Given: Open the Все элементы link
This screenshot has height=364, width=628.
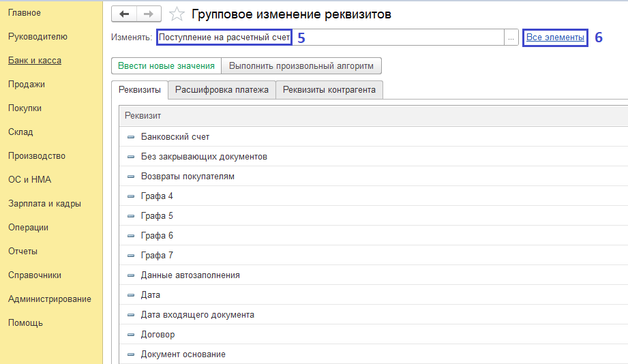Looking at the screenshot, I should pos(555,37).
